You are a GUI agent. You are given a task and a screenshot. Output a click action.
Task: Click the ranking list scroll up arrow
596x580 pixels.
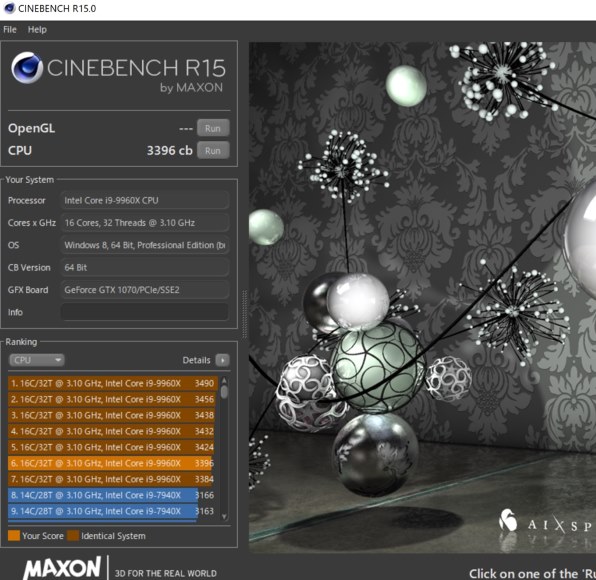click(224, 380)
